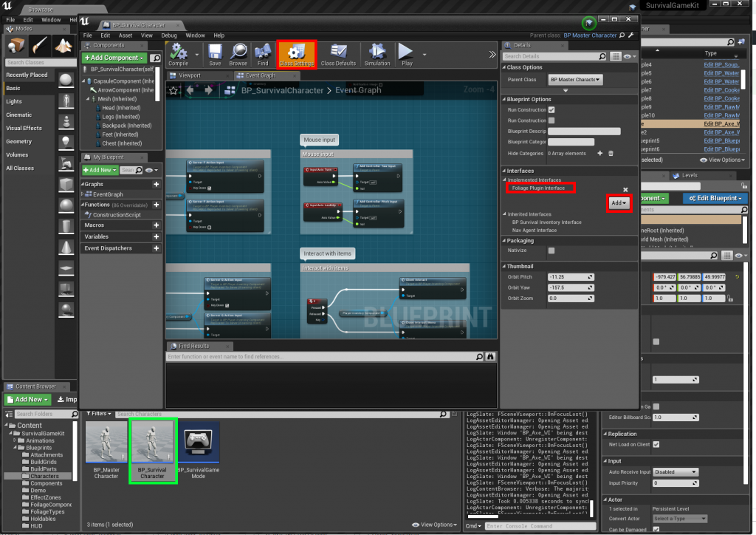This screenshot has width=756, height=535.
Task: Add new function with plus icon
Action: pyautogui.click(x=157, y=205)
